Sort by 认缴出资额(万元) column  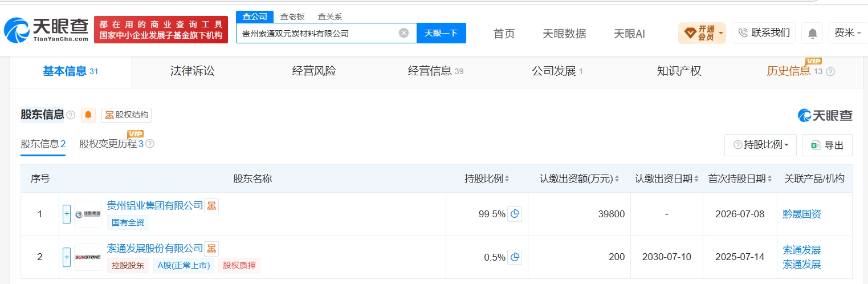click(579, 178)
